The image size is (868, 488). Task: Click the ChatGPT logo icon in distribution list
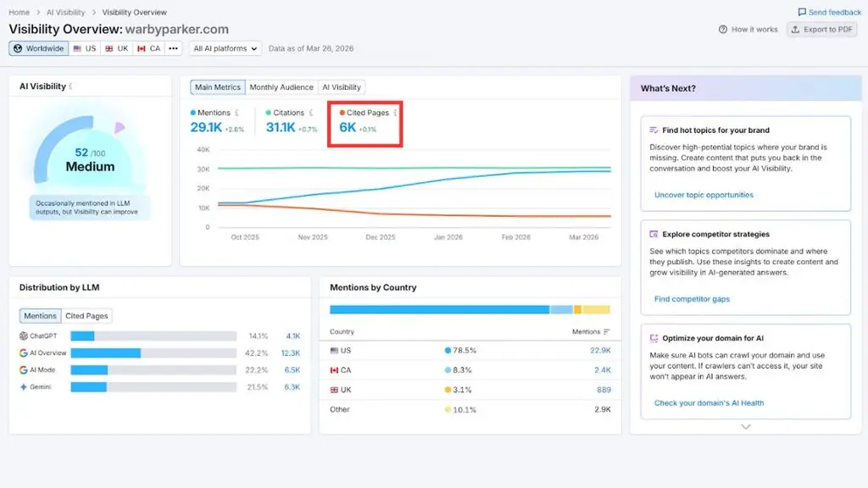point(23,335)
